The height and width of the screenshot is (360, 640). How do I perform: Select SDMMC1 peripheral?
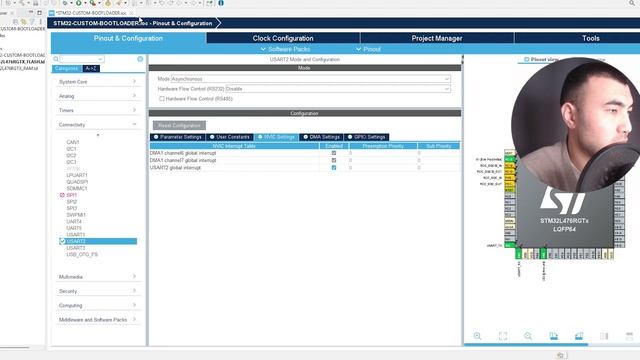(x=77, y=189)
